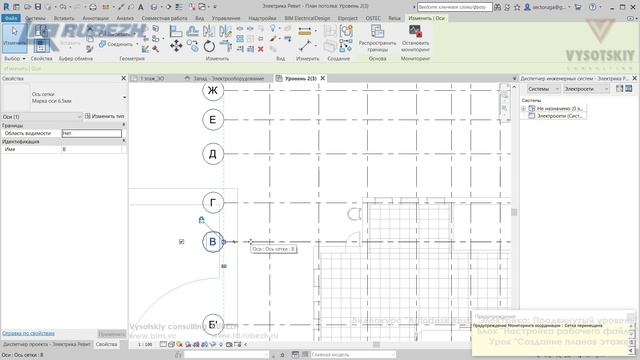Switch to Диспетчер проекта tab at bottom

[x=47, y=344]
